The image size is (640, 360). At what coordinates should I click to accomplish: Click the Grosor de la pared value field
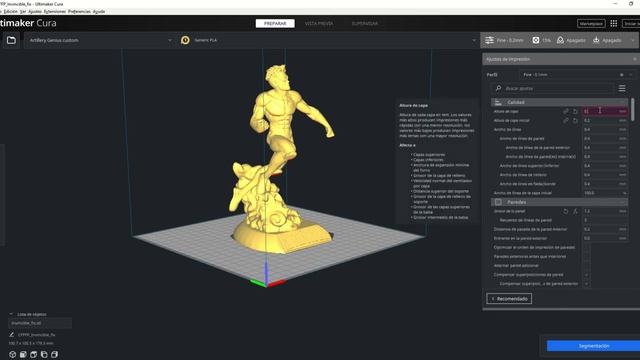(x=605, y=211)
